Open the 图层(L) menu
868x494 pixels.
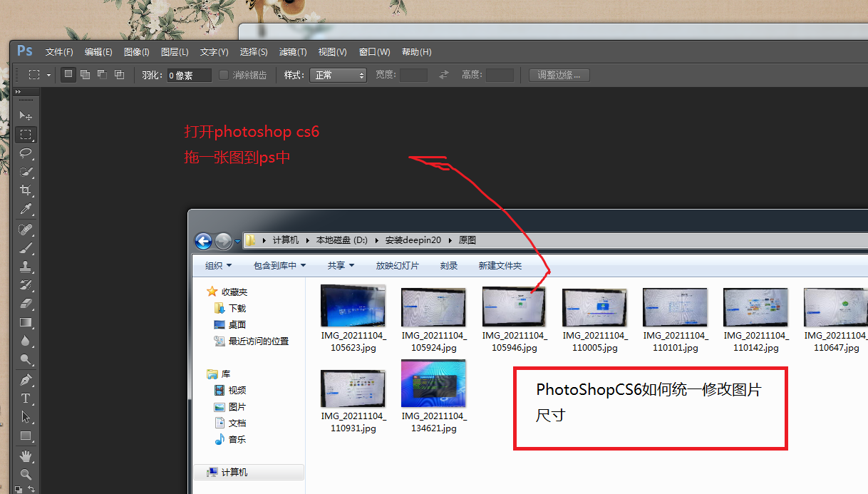(x=175, y=52)
